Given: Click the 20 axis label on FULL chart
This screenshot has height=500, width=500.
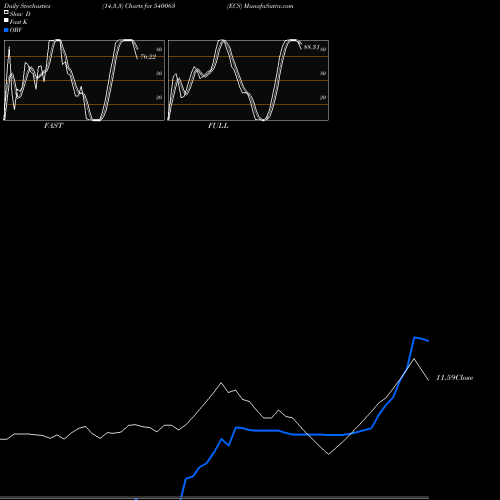Looking at the screenshot, I should tap(323, 97).
